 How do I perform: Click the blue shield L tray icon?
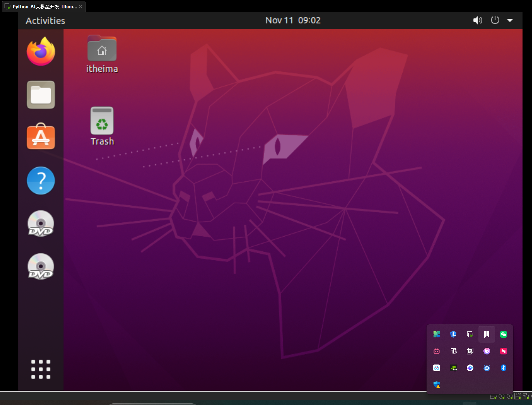click(x=453, y=334)
